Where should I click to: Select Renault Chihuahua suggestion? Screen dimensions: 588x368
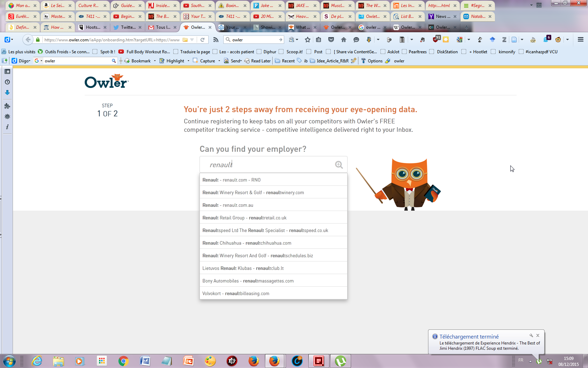(273, 243)
